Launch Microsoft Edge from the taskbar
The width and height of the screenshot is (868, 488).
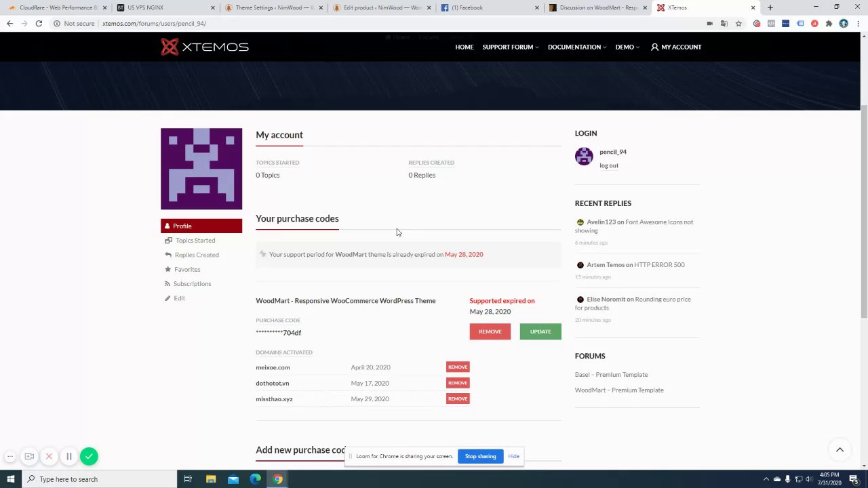(x=256, y=479)
